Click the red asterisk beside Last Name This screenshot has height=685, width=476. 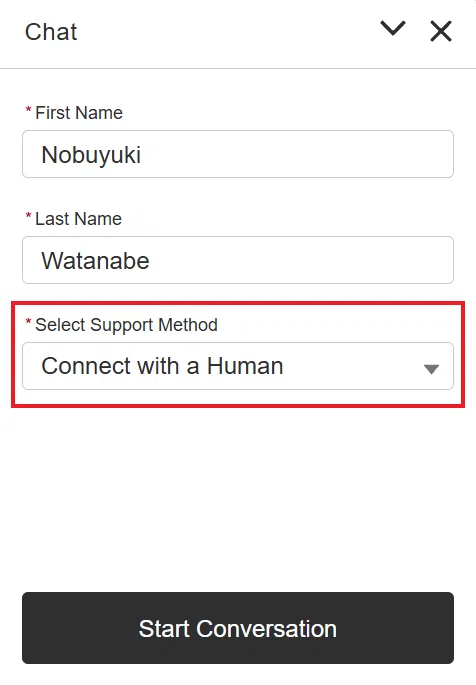(28, 216)
